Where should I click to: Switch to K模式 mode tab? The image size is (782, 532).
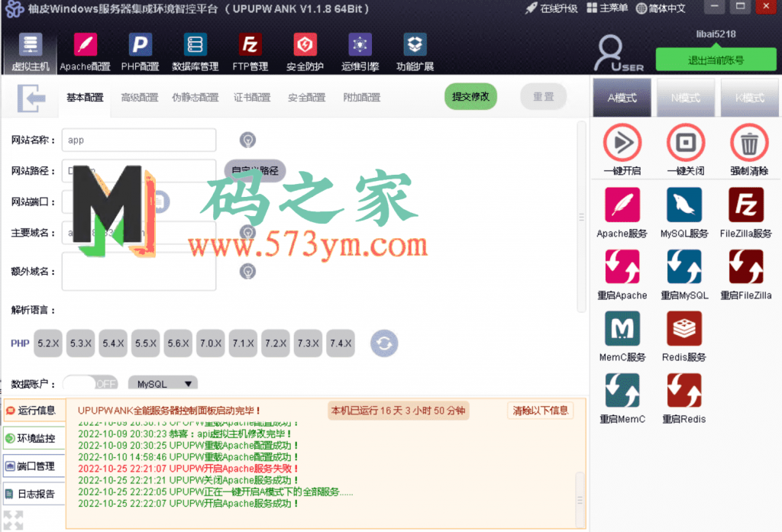750,98
